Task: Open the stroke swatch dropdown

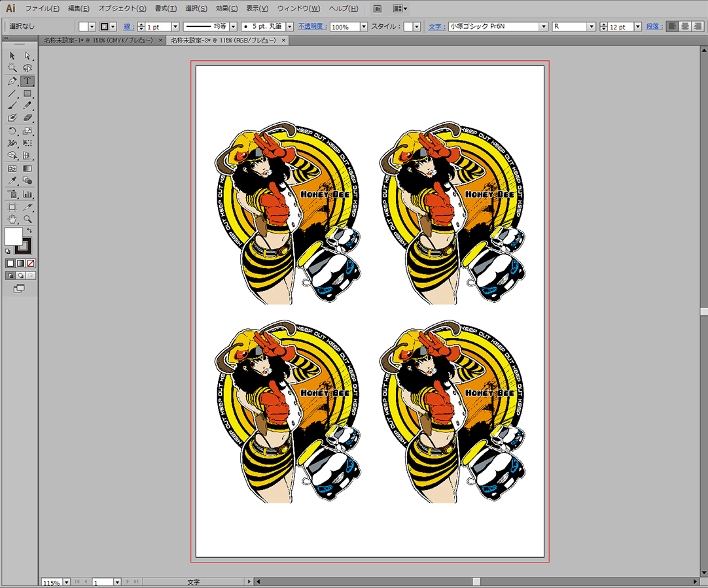Action: coord(113,27)
